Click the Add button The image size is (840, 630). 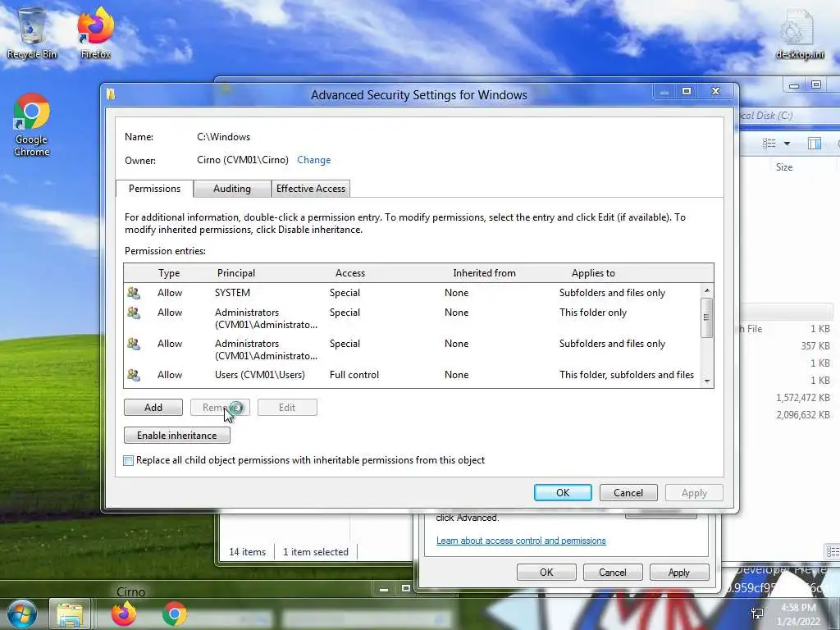[x=153, y=407]
